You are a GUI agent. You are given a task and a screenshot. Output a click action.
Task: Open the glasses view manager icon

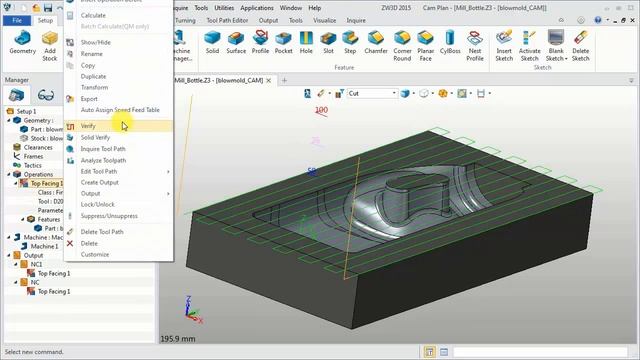click(x=45, y=96)
